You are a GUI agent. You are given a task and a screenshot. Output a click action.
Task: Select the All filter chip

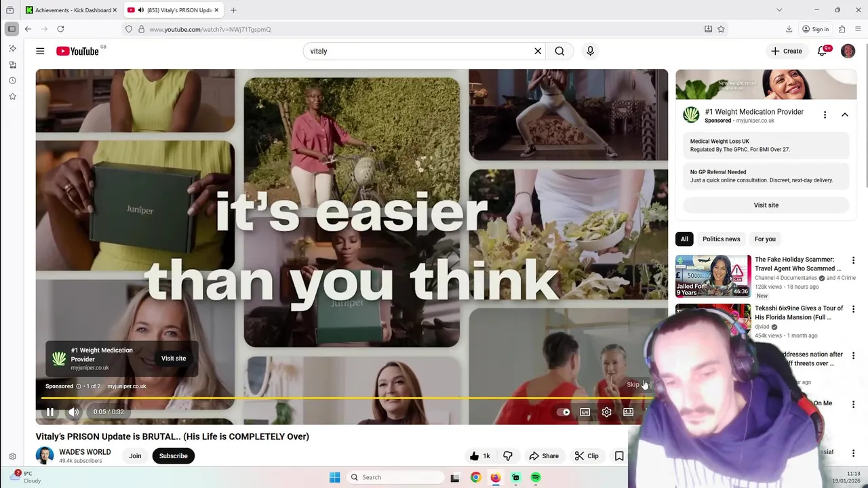tap(684, 239)
